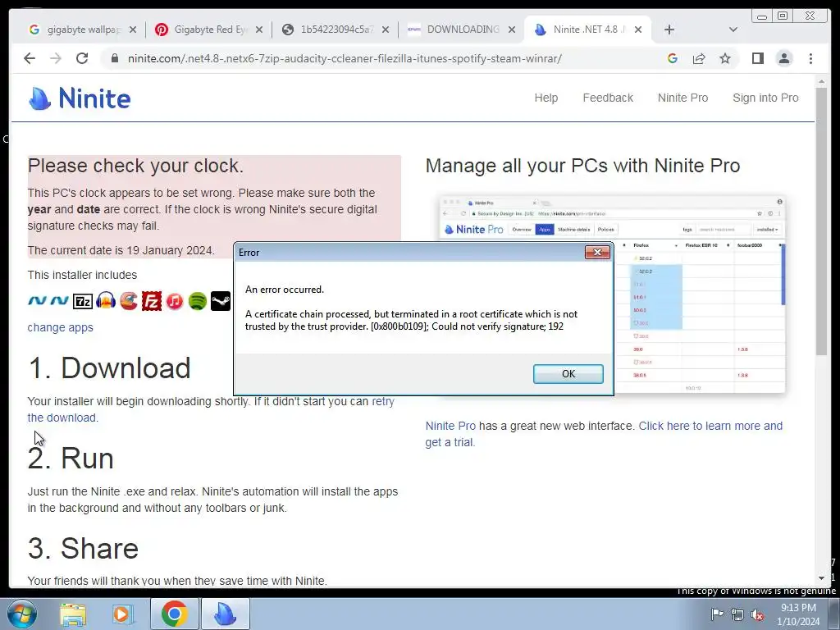Click the muted volume tray icon
This screenshot has width=840, height=630.
[x=757, y=614]
